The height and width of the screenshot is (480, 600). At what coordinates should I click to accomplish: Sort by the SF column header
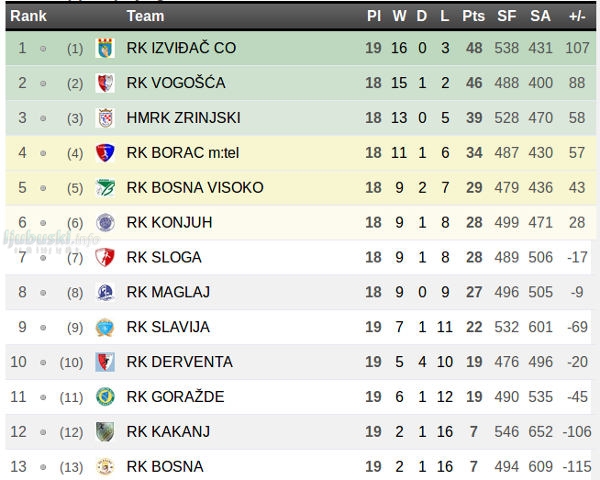click(507, 16)
